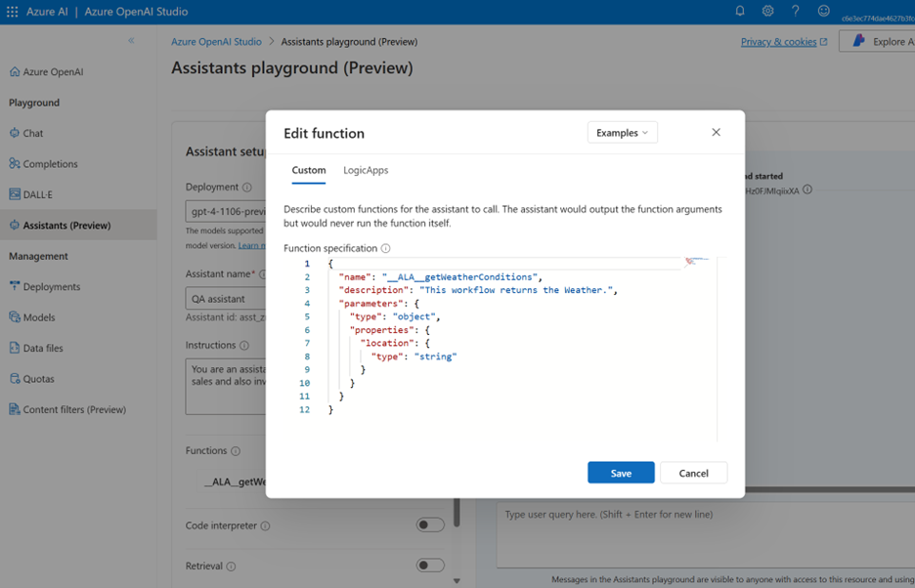The image size is (915, 588).
Task: Click the Cancel button
Action: 693,473
